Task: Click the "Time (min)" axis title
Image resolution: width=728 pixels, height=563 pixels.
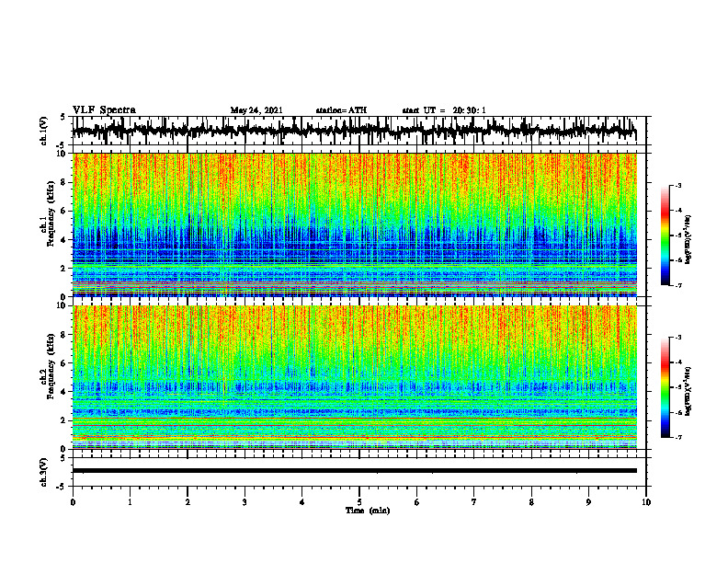Action: coord(368,511)
